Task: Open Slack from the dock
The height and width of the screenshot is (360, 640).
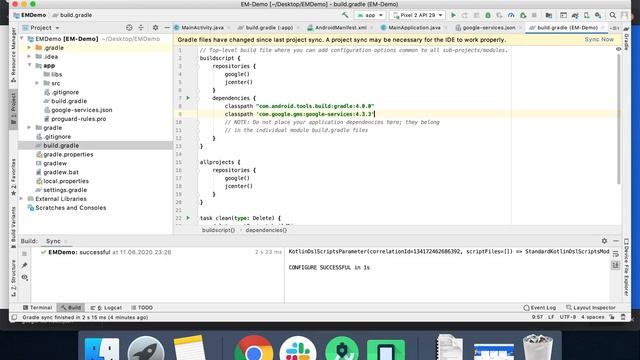Action: point(298,348)
